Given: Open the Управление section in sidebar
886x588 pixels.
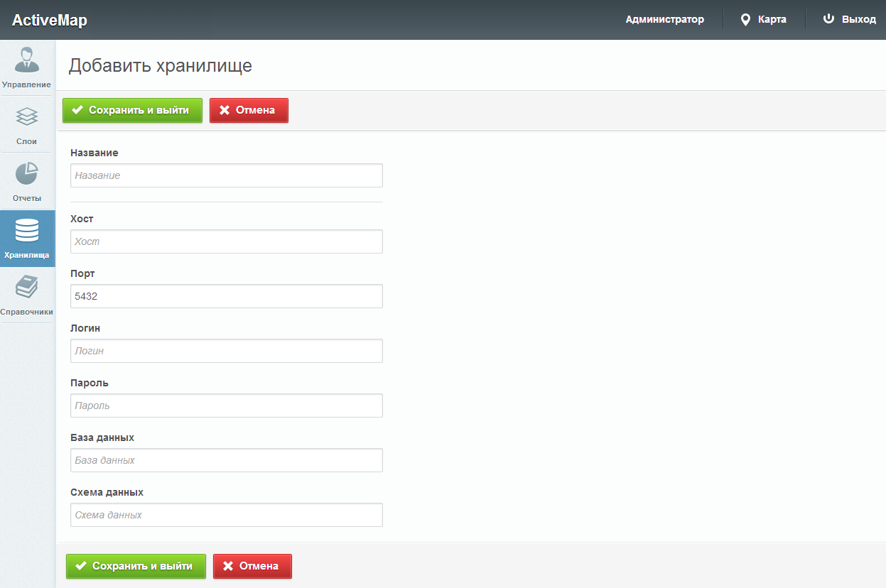Looking at the screenshot, I should coord(27,66).
